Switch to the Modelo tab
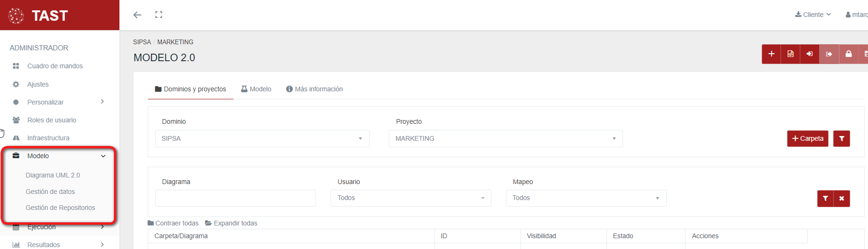This screenshot has width=868, height=249. click(x=256, y=89)
